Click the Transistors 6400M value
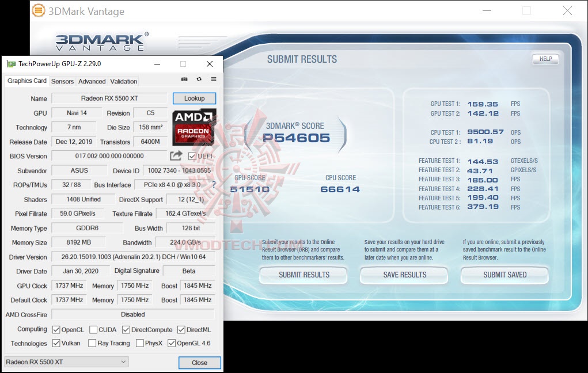 click(150, 142)
